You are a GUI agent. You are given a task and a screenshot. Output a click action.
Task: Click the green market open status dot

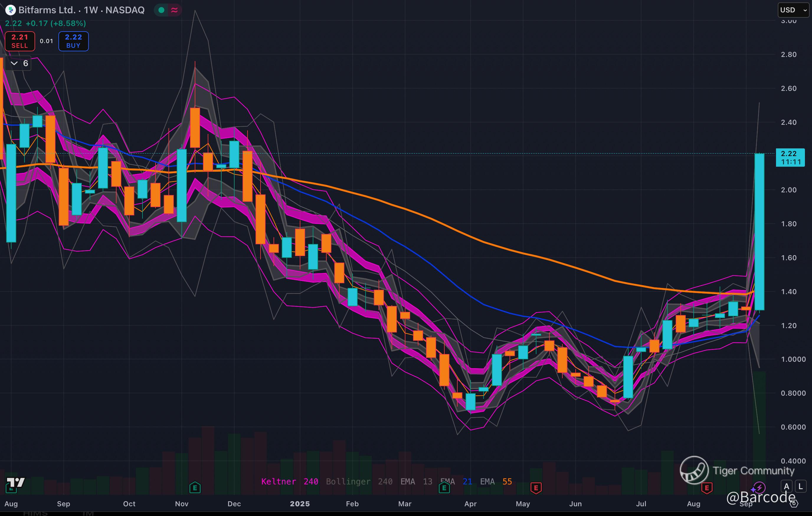[161, 10]
